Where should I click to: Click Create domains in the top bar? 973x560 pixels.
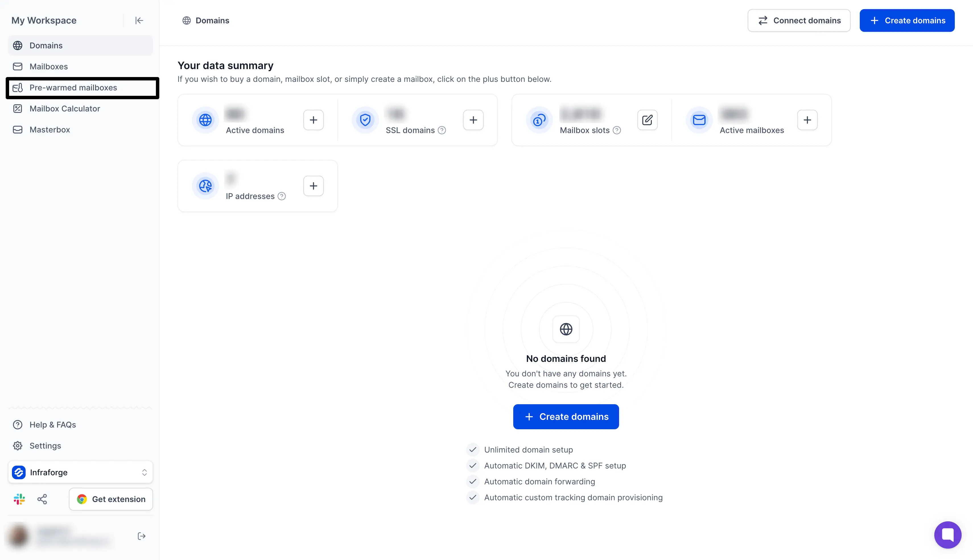click(x=907, y=20)
